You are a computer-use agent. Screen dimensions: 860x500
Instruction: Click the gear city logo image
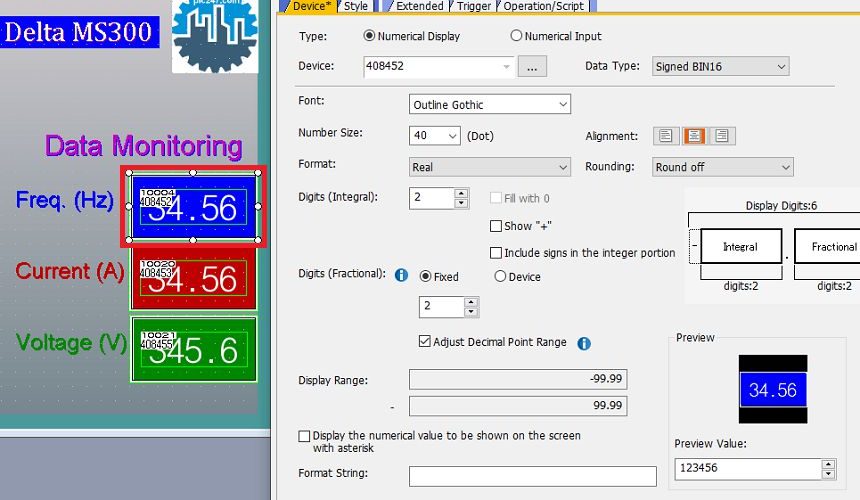click(x=215, y=36)
